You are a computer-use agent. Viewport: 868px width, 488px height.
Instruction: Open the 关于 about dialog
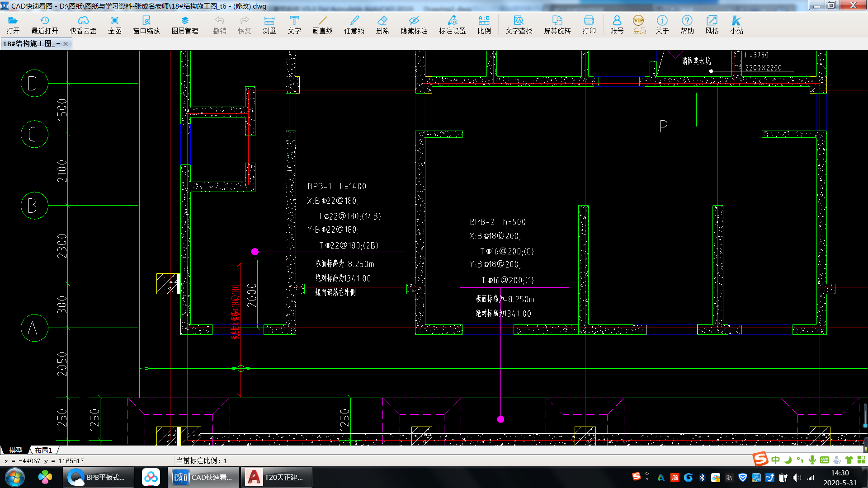click(x=662, y=25)
